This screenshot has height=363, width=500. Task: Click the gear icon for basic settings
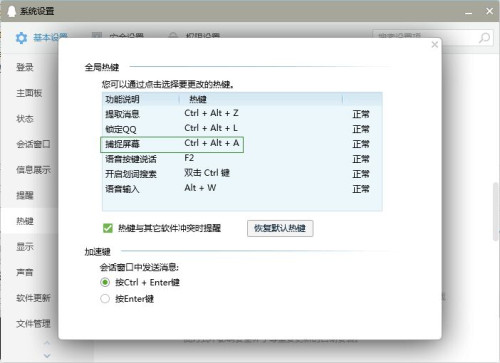pyautogui.click(x=21, y=38)
